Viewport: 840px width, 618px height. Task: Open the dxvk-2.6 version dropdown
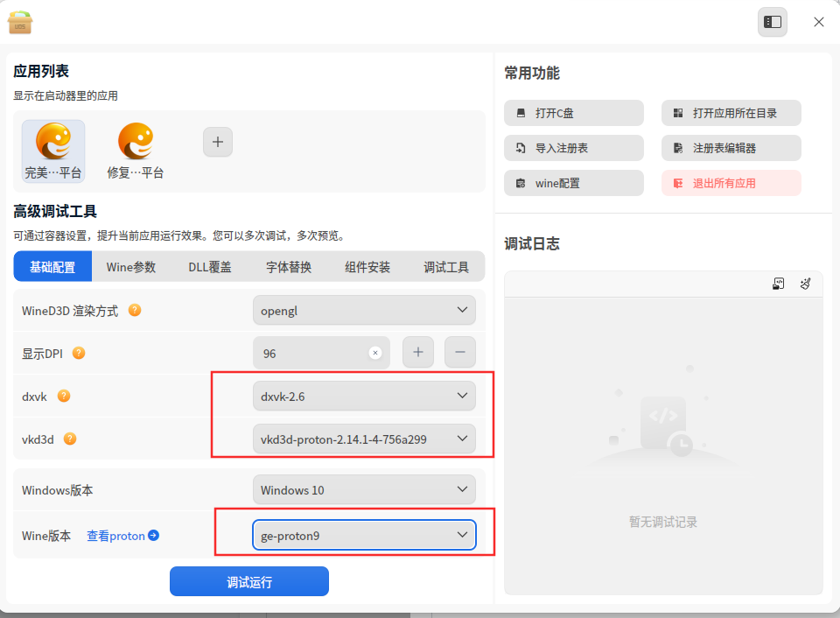tap(364, 397)
